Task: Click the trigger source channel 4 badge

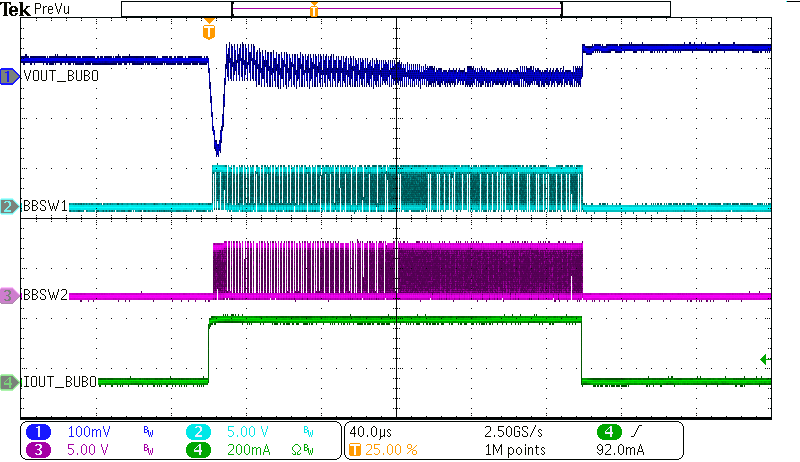Action: click(608, 431)
